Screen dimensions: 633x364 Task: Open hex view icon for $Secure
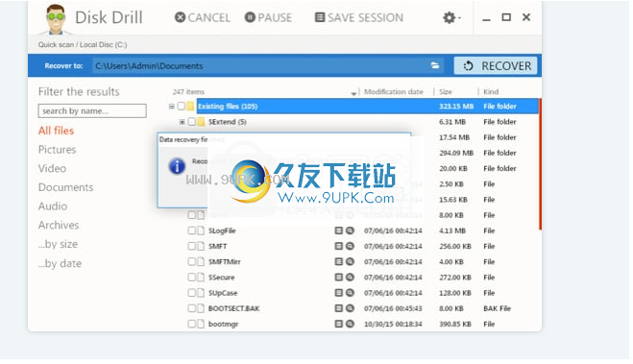(x=339, y=278)
